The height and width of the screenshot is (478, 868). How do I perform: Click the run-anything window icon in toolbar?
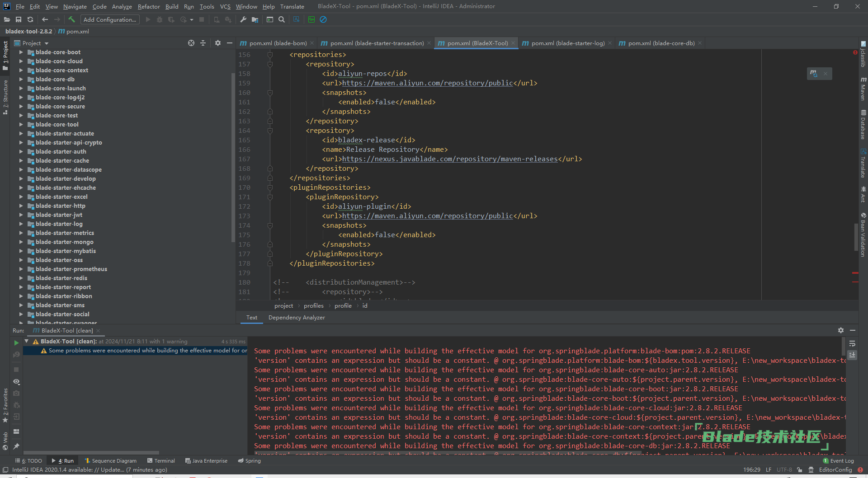[270, 19]
